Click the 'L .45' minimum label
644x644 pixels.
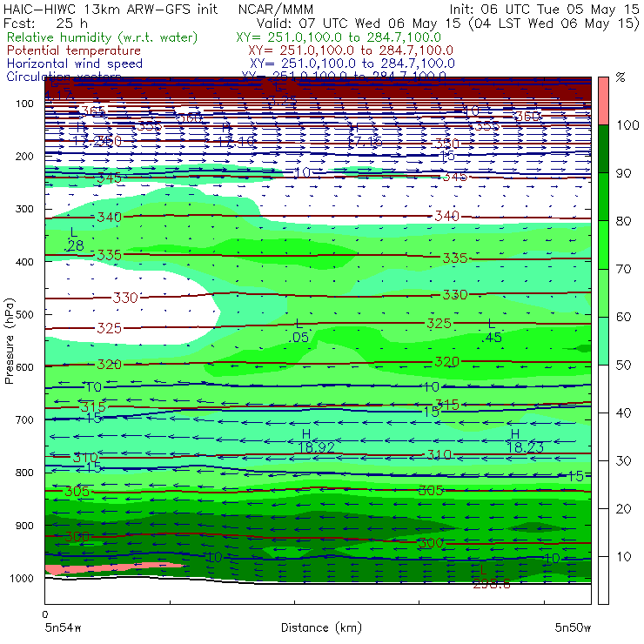491,331
